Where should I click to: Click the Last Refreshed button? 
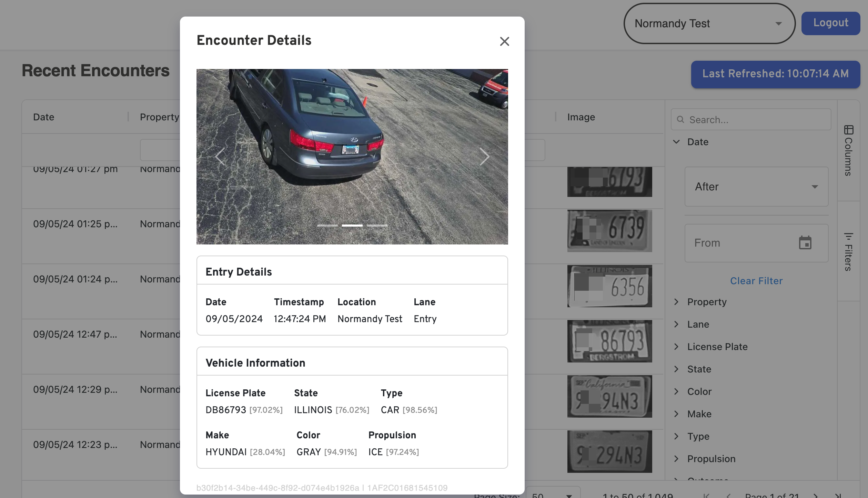775,74
